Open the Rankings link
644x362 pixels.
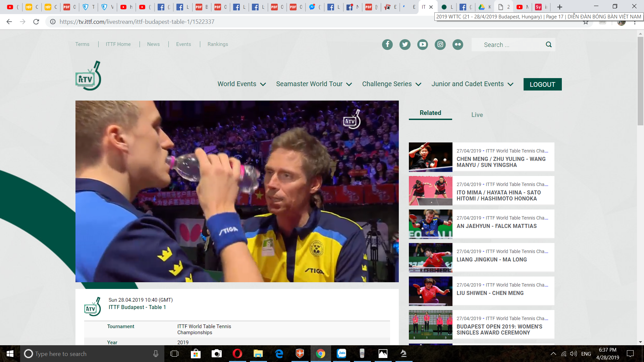pos(218,44)
